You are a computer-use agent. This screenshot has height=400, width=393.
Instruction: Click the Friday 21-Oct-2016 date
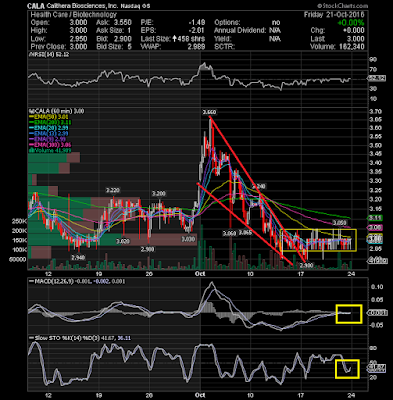click(334, 15)
